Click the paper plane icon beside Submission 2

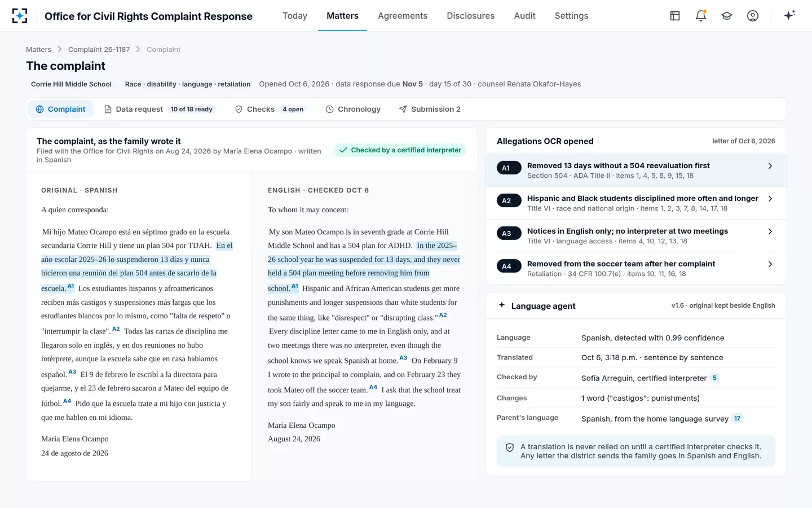(x=403, y=110)
